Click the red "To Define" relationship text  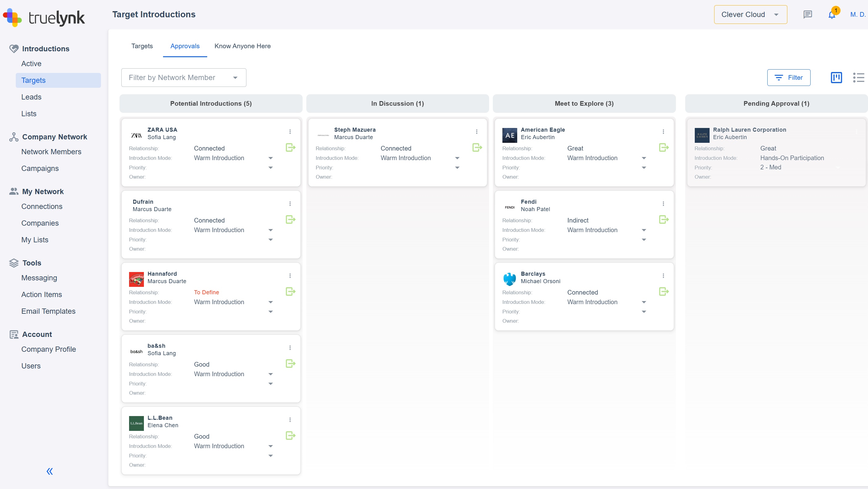[207, 292]
